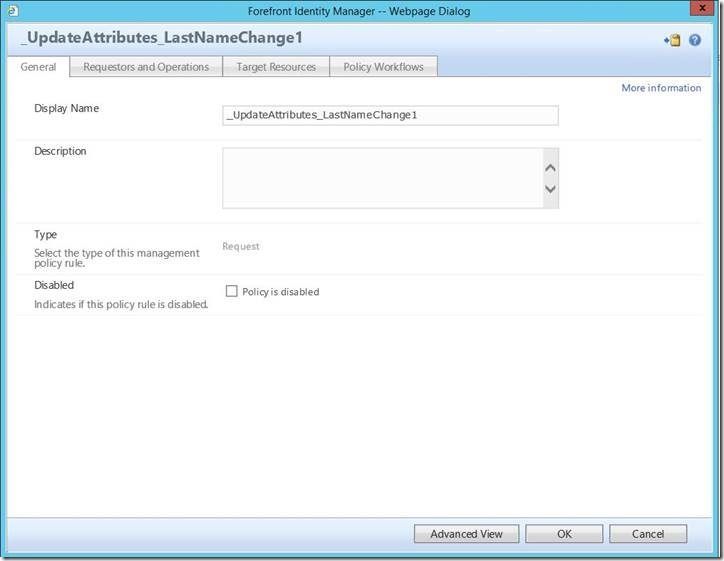
Task: Click the grayed Request type value
Action: [241, 246]
